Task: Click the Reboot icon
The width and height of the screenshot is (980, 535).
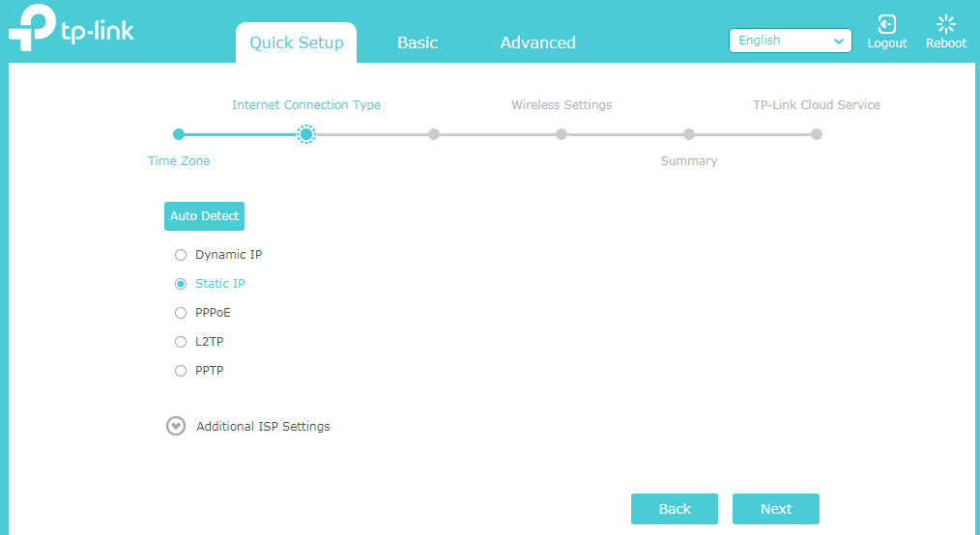Action: (x=946, y=24)
